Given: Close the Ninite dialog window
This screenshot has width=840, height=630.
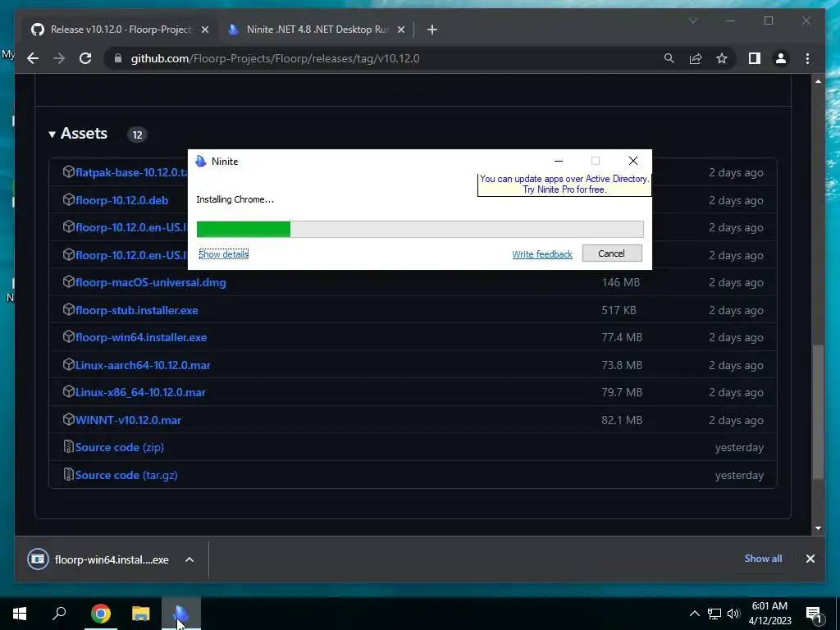Looking at the screenshot, I should point(632,161).
